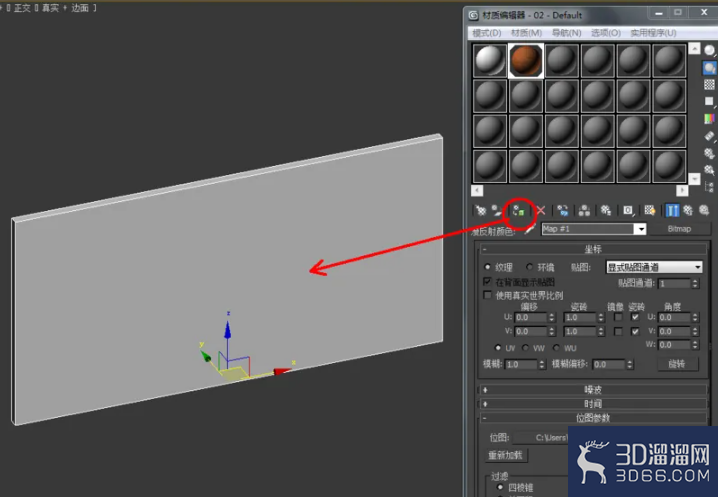
Task: Click the 模糊 value spinner arrows
Action: (542, 364)
